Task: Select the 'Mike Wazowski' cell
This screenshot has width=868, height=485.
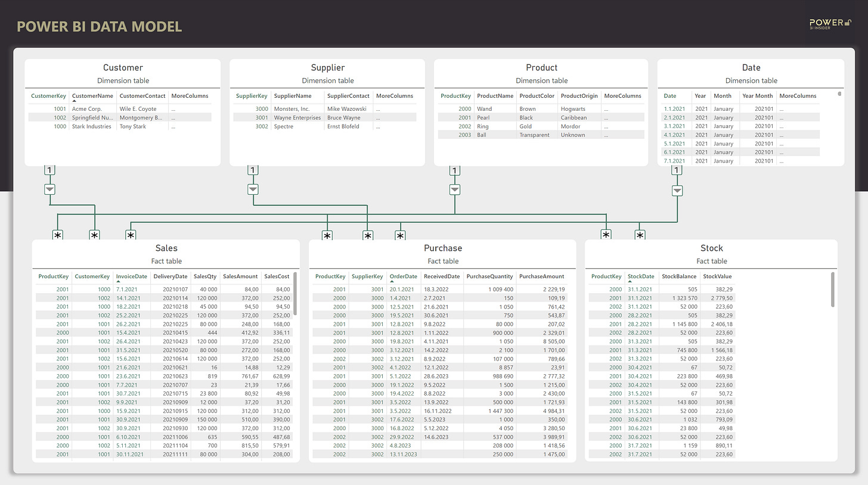Action: pos(347,109)
